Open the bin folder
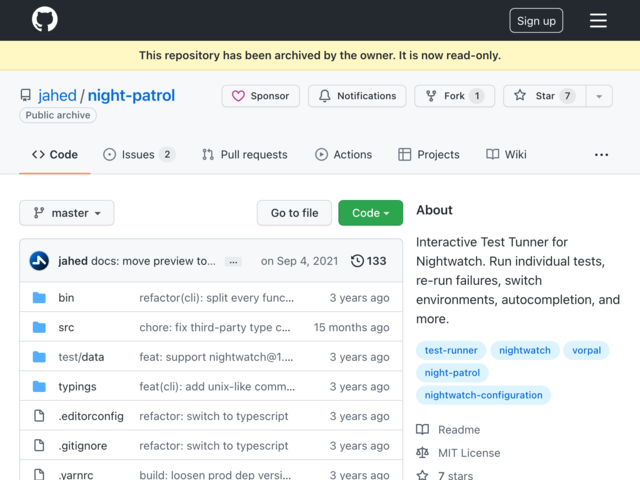The width and height of the screenshot is (640, 480). [66, 298]
